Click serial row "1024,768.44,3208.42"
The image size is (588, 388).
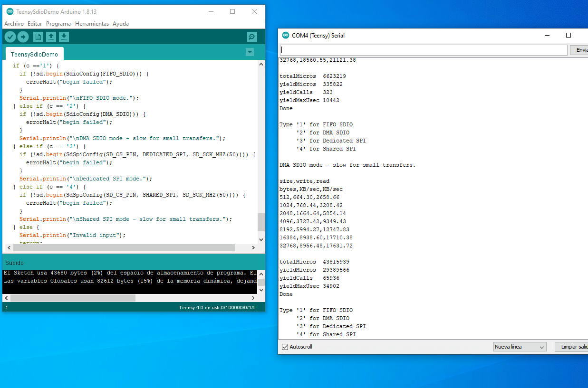coord(311,205)
